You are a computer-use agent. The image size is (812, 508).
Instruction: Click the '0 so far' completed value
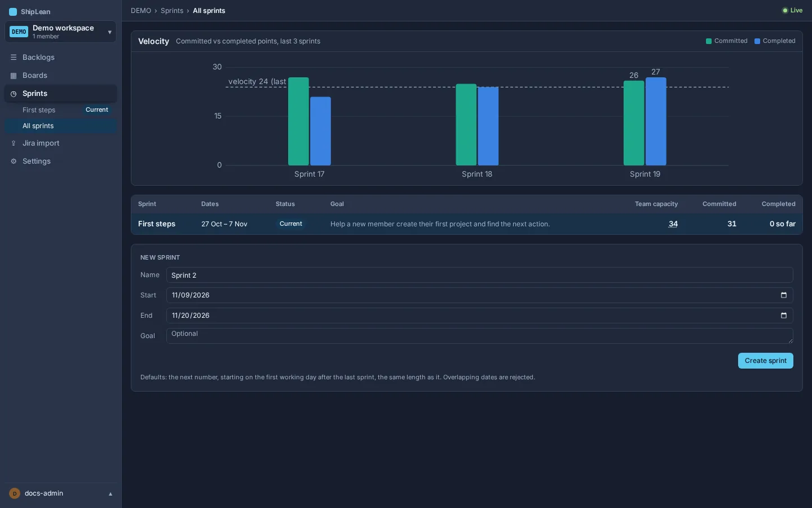(783, 224)
